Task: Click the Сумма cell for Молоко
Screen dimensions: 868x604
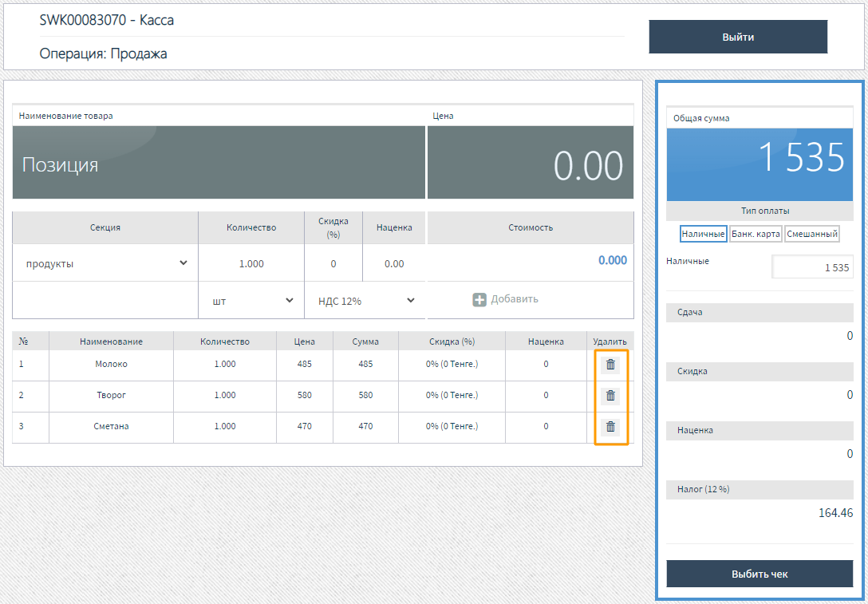Action: (365, 365)
